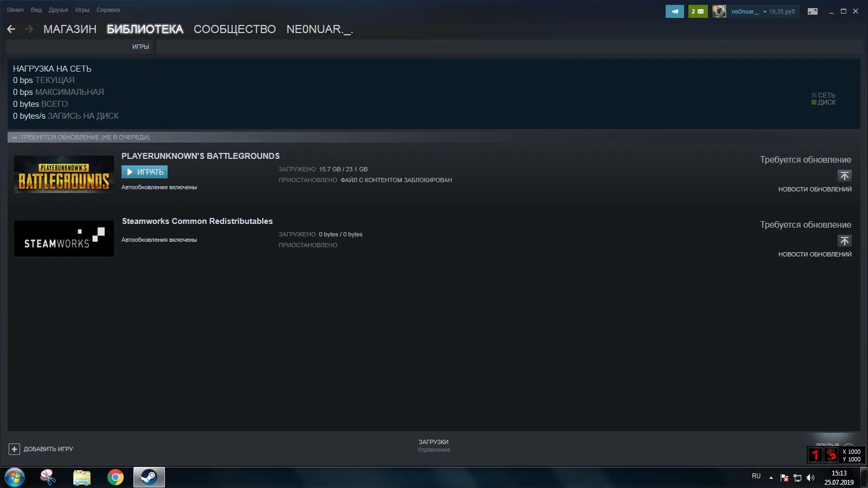Click the green ДИСК legend swatch
The height and width of the screenshot is (488, 868).
(x=814, y=102)
